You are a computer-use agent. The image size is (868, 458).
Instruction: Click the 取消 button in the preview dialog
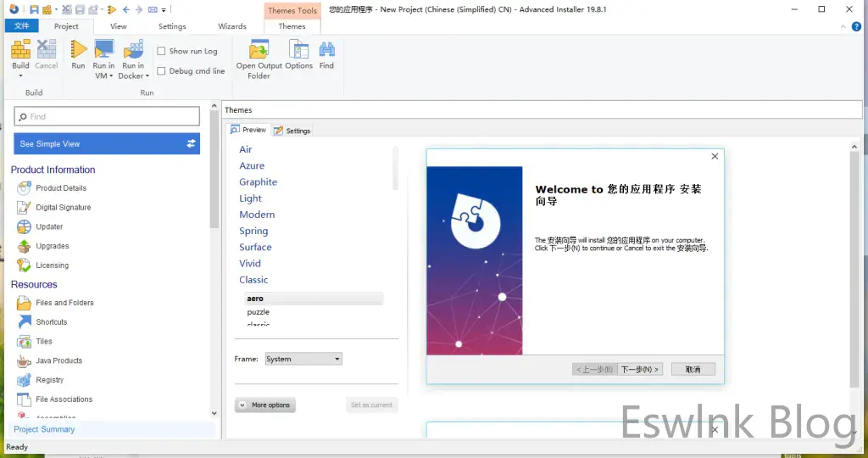pos(693,370)
